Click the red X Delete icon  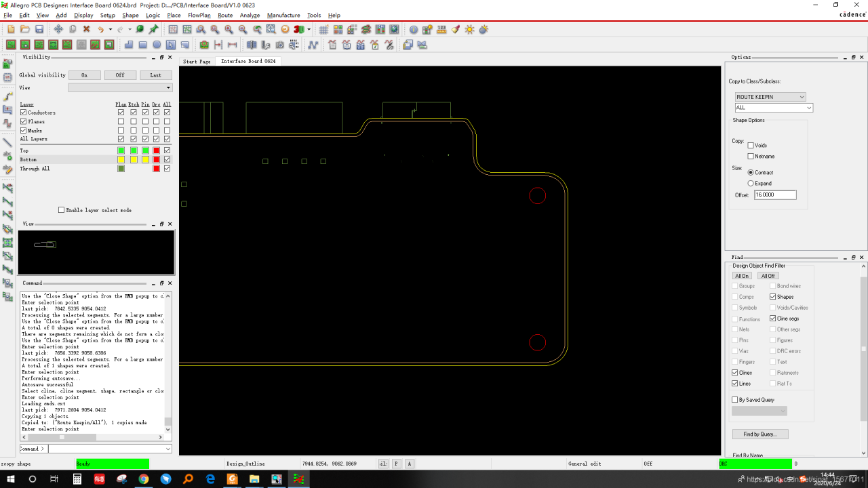coord(87,29)
